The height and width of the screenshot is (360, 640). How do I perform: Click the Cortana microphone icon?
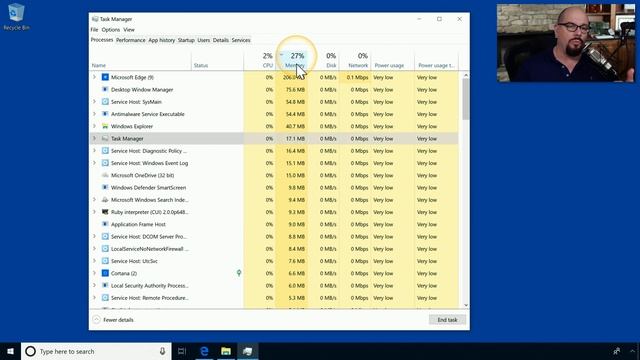point(162,351)
